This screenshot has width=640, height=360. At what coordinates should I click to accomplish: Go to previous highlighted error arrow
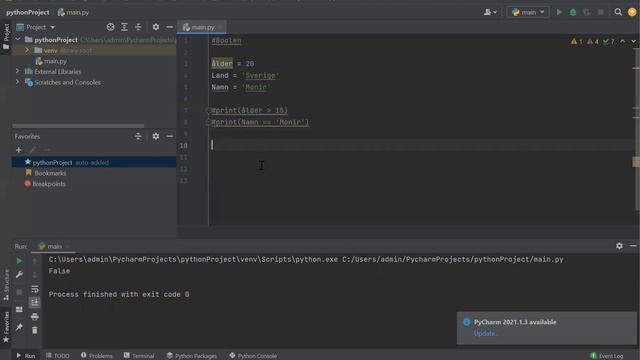point(622,41)
